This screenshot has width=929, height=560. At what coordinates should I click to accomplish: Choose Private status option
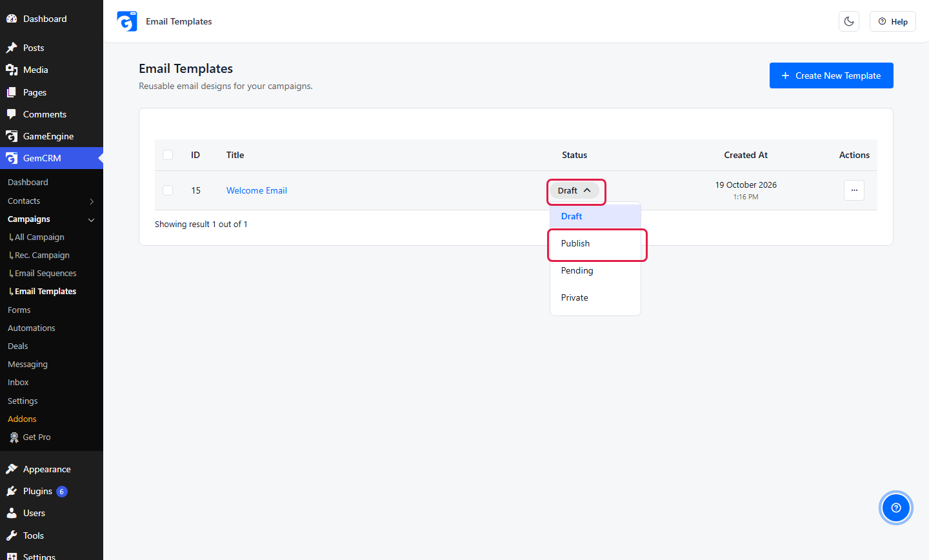(595, 297)
